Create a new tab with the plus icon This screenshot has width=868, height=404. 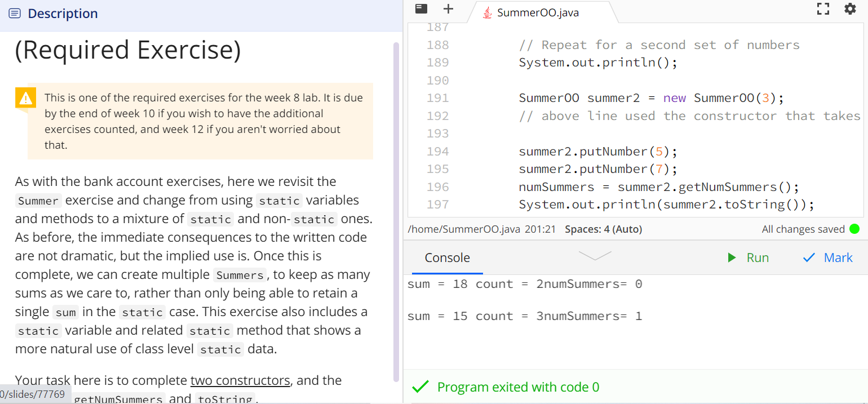tap(448, 8)
